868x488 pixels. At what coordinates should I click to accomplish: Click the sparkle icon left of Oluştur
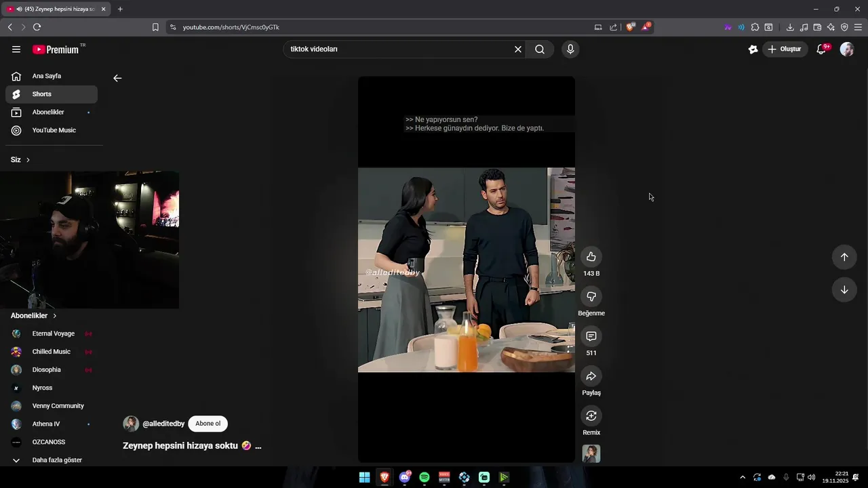753,49
